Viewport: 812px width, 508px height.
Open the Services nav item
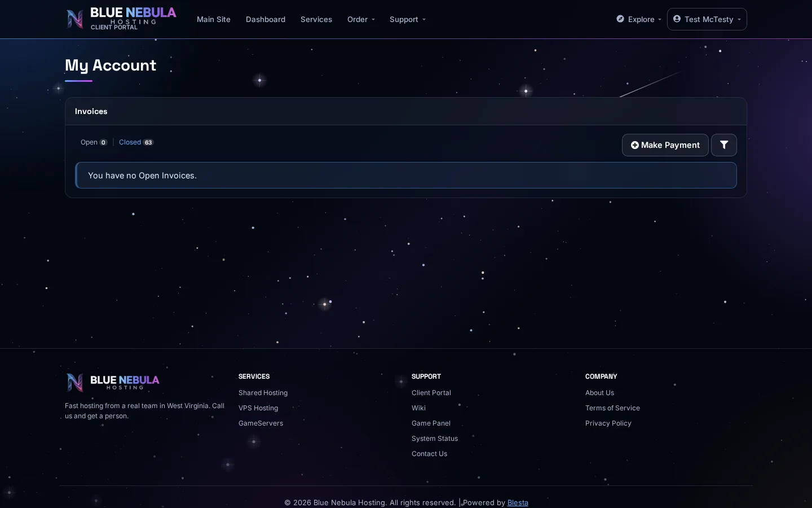316,19
